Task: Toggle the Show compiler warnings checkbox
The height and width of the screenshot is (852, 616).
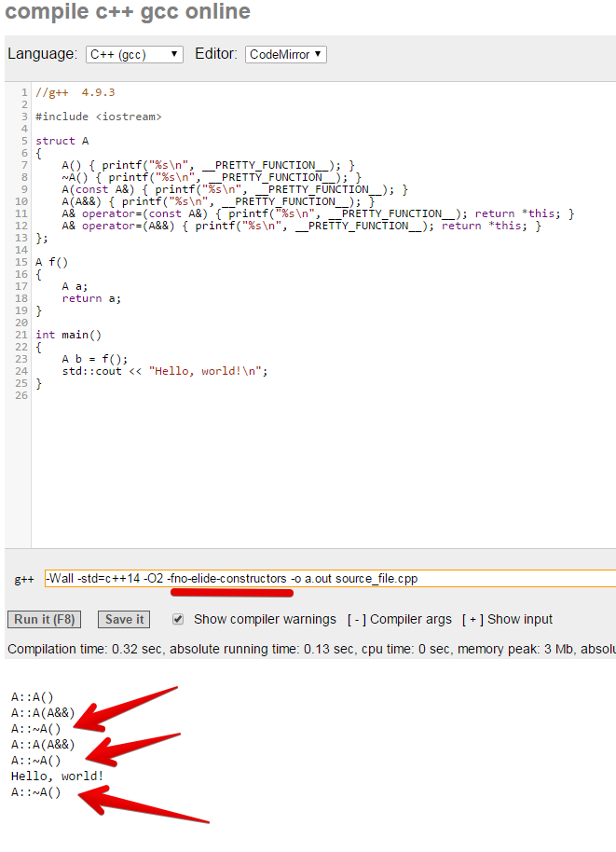Action: coord(178,619)
